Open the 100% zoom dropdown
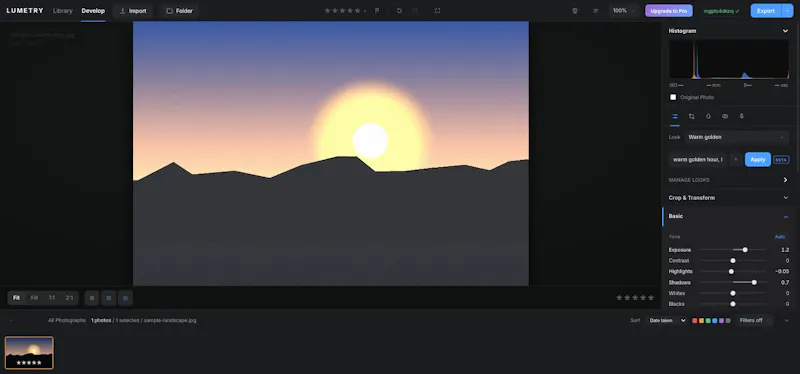 [623, 11]
